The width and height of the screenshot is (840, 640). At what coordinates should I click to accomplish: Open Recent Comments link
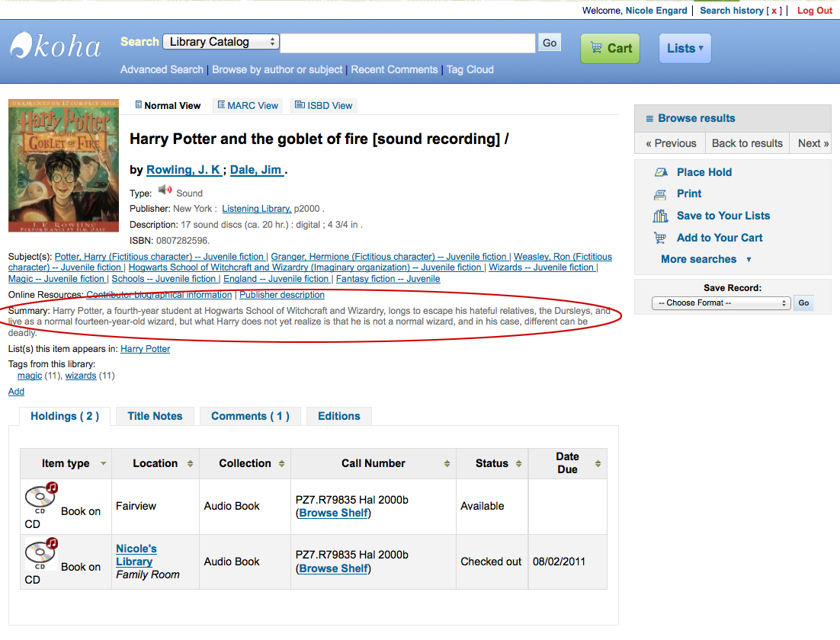pyautogui.click(x=394, y=69)
